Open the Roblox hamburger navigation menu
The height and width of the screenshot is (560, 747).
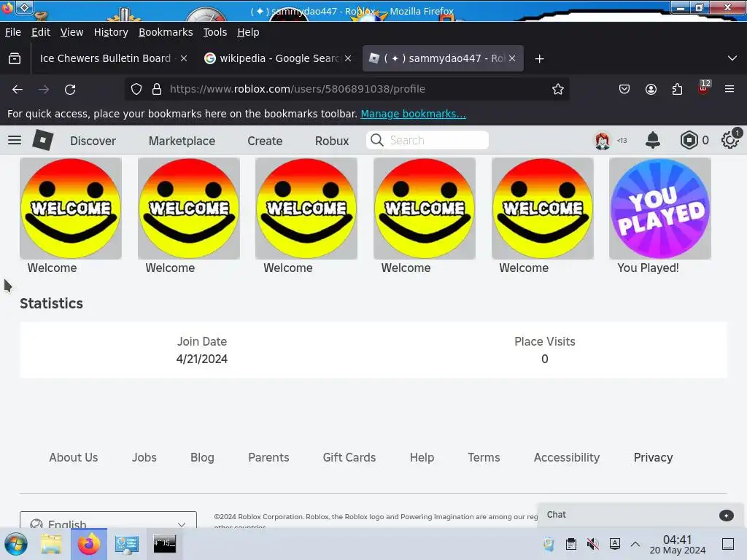[x=15, y=140]
